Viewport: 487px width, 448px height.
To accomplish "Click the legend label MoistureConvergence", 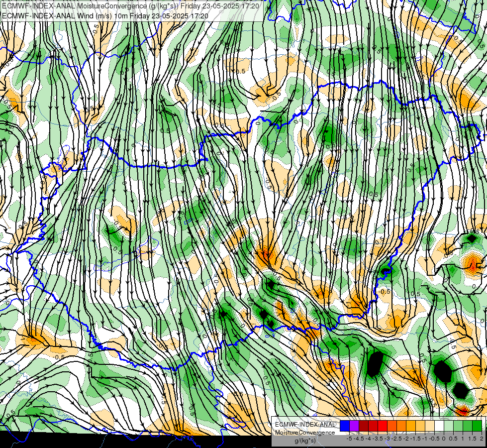I will (305, 433).
